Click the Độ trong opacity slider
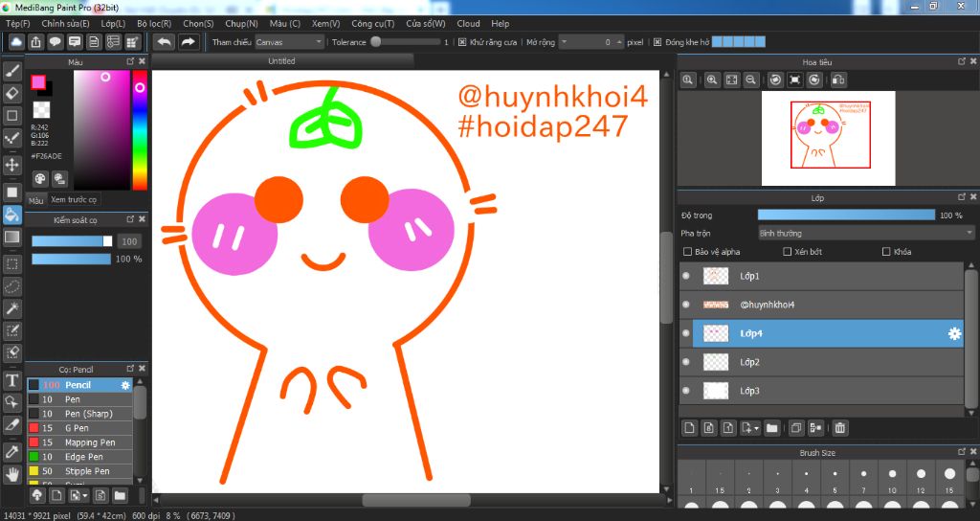The image size is (980, 521). point(846,215)
